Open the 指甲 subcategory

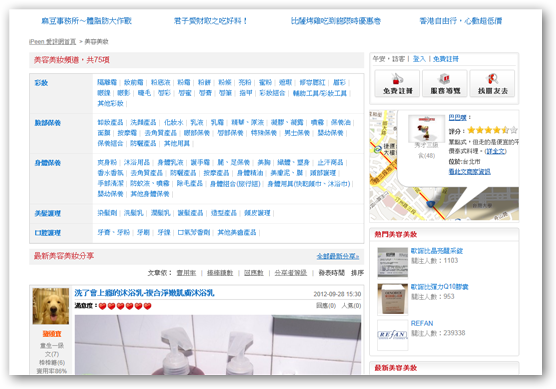(246, 93)
